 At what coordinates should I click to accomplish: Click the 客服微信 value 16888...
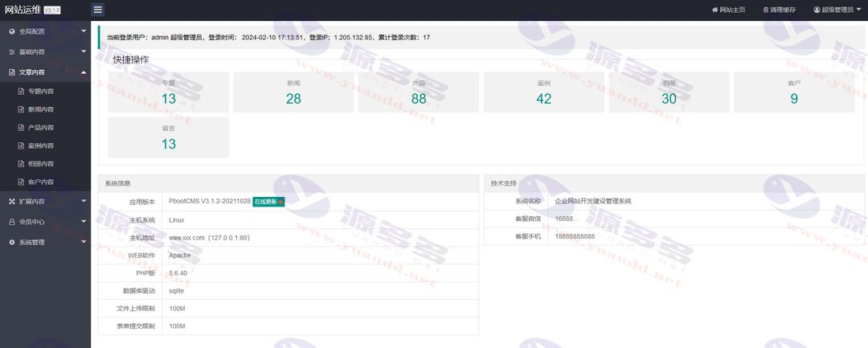pos(567,219)
